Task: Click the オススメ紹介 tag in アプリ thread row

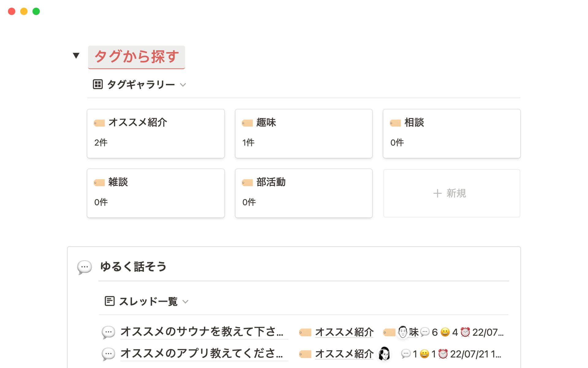Action: (344, 354)
